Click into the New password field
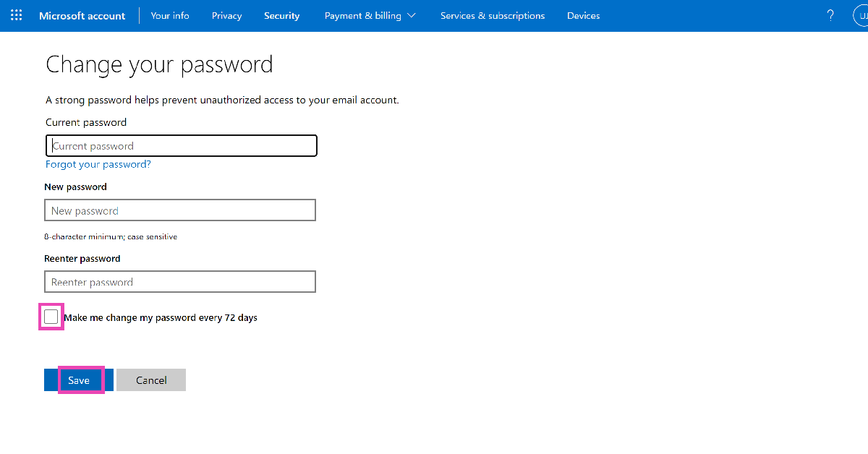Screen dimensions: 868x454 pos(180,210)
